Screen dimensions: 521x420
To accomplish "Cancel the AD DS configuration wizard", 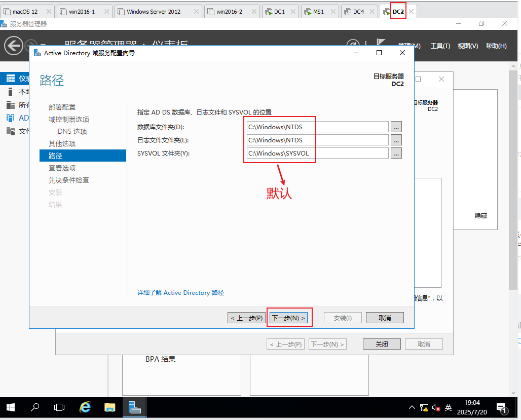I will (x=385, y=318).
